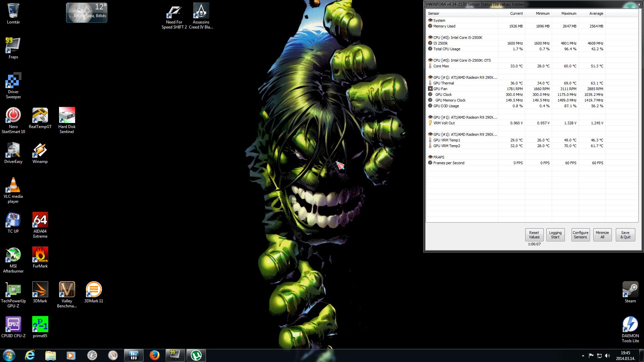The width and height of the screenshot is (644, 362).
Task: Open Firefox from the taskbar
Action: click(154, 355)
